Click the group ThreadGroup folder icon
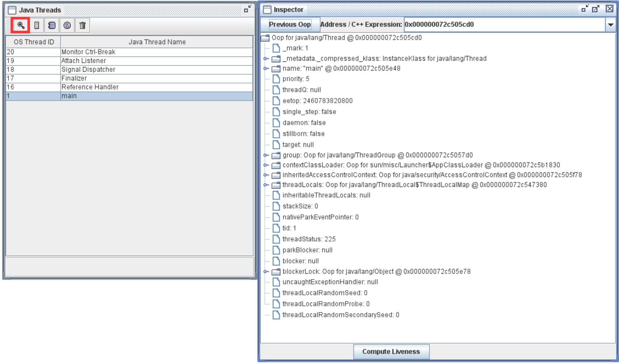Screen dimensions: 619x364 point(276,155)
